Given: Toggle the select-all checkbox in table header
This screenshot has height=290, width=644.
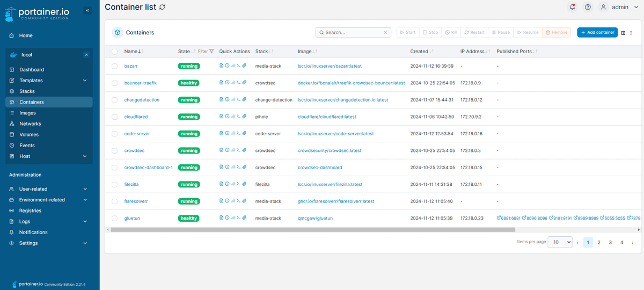Looking at the screenshot, I should pos(114,52).
